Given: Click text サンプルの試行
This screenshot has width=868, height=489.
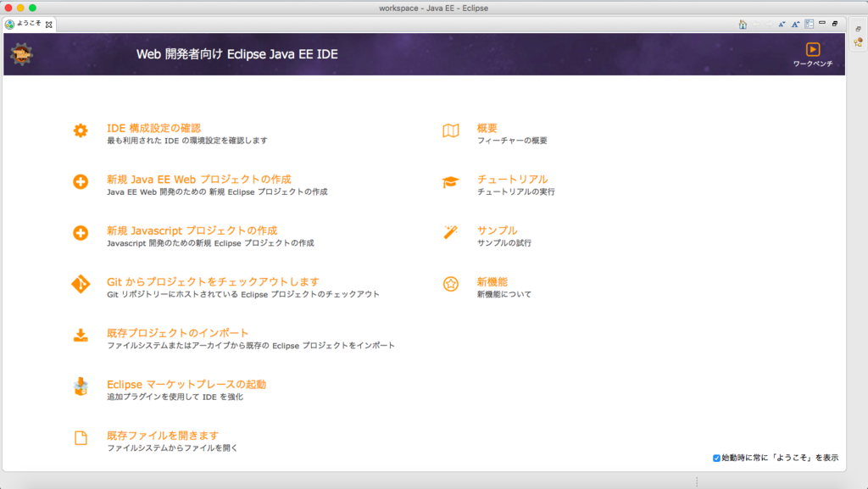Looking at the screenshot, I should tap(504, 243).
